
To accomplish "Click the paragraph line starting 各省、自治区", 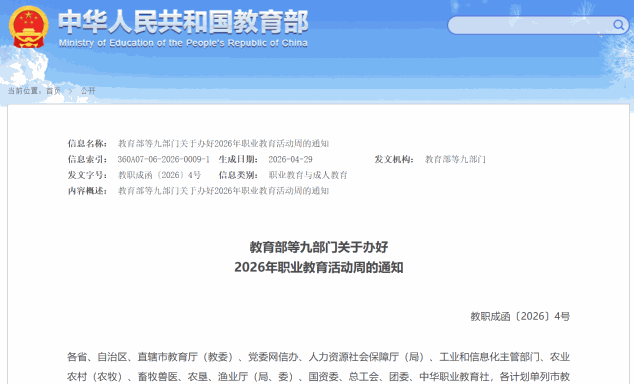I will tap(319, 357).
